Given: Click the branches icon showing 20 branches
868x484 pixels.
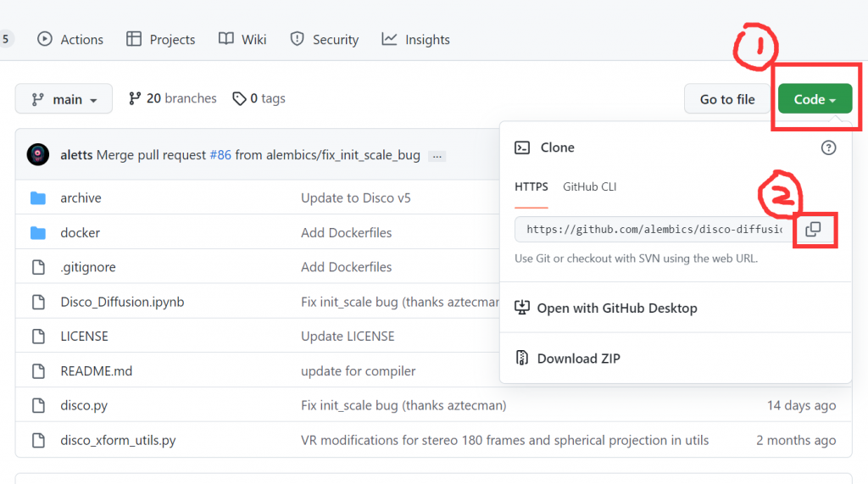Looking at the screenshot, I should click(135, 99).
